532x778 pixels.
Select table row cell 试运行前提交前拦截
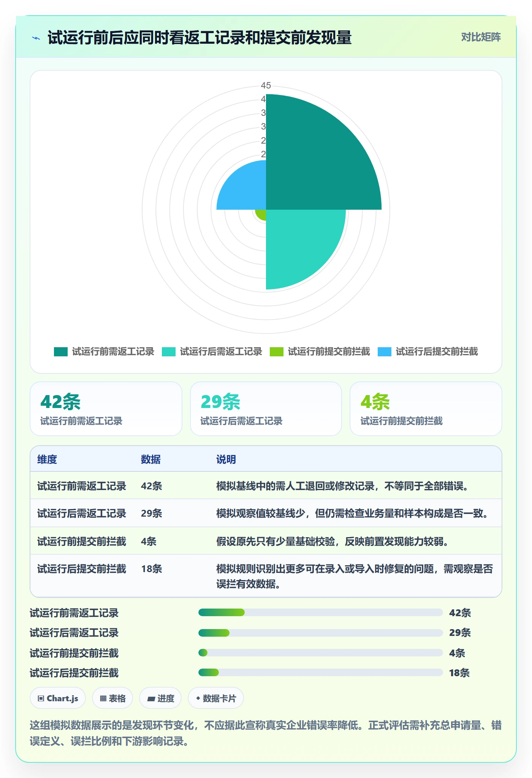(82, 541)
